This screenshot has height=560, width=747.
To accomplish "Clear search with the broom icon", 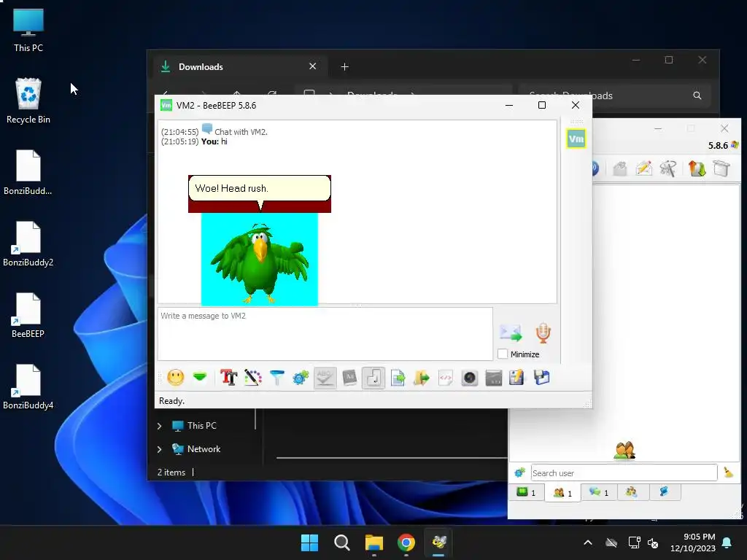I will coord(728,472).
